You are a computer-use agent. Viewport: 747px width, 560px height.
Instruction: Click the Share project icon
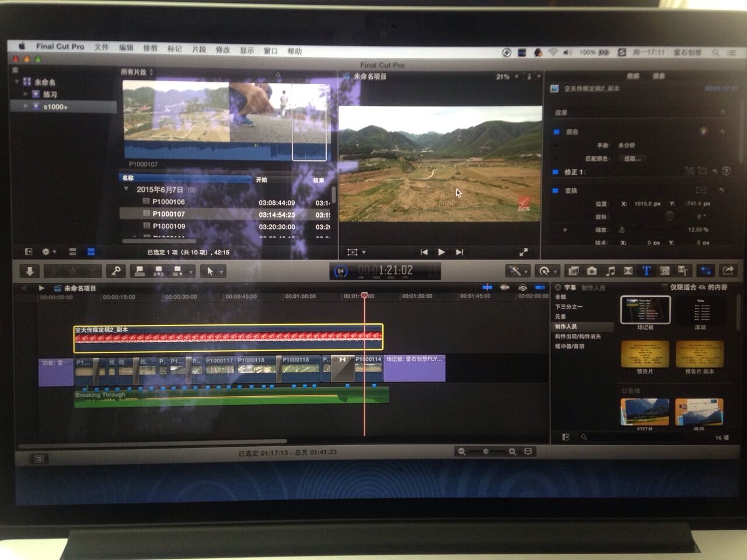(x=728, y=270)
